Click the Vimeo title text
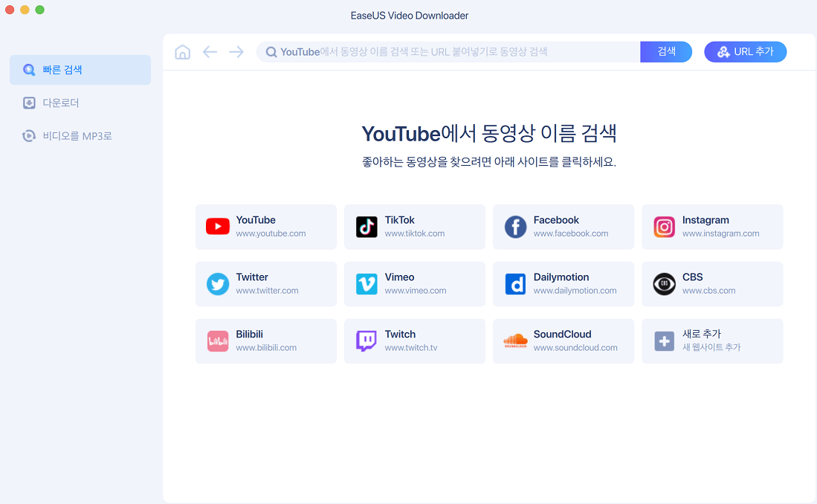This screenshot has height=504, width=817. click(400, 277)
